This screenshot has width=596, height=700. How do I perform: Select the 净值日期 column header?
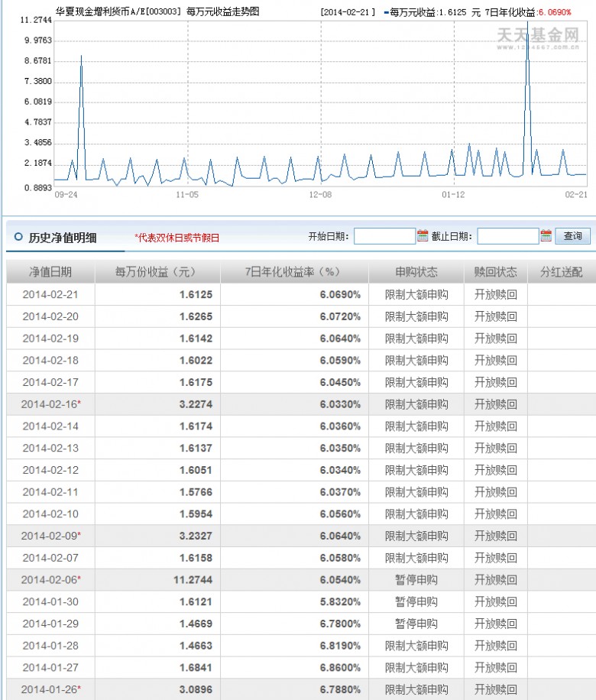coord(50,272)
